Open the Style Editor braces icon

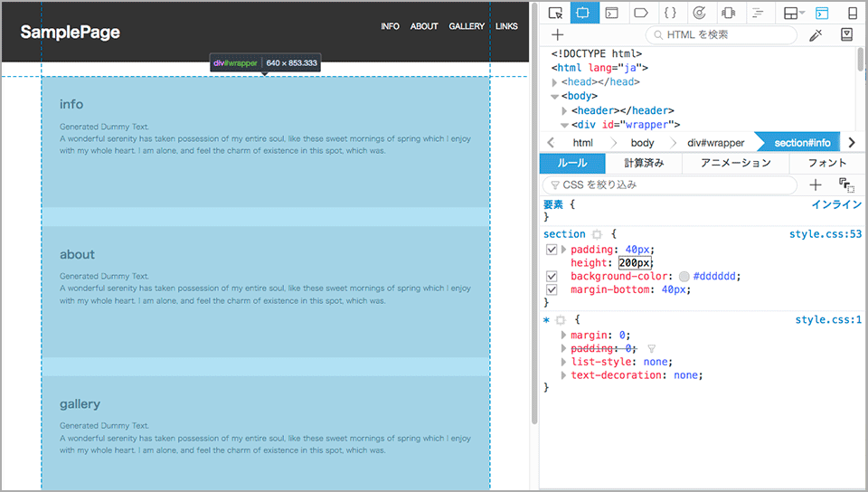[669, 13]
